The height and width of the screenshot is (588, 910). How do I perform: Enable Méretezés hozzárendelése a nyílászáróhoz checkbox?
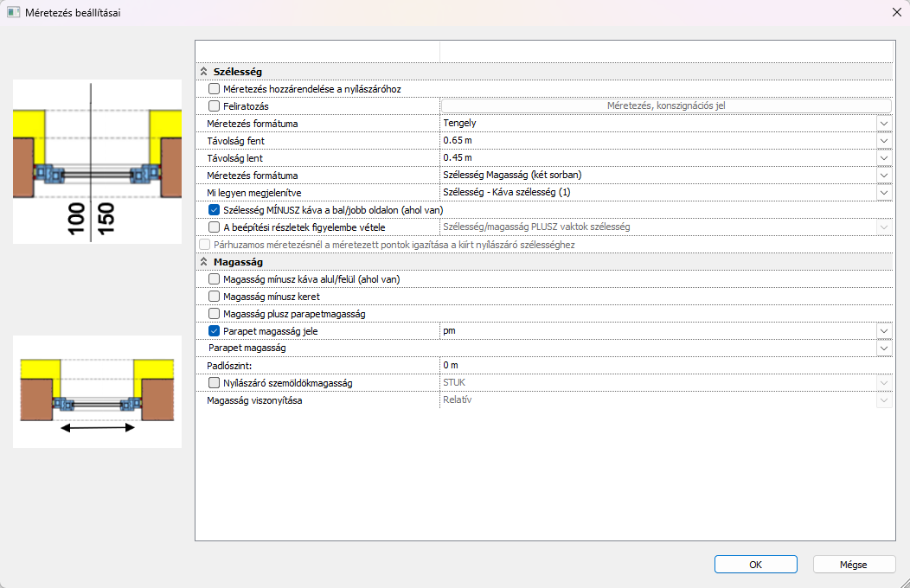[x=215, y=89]
